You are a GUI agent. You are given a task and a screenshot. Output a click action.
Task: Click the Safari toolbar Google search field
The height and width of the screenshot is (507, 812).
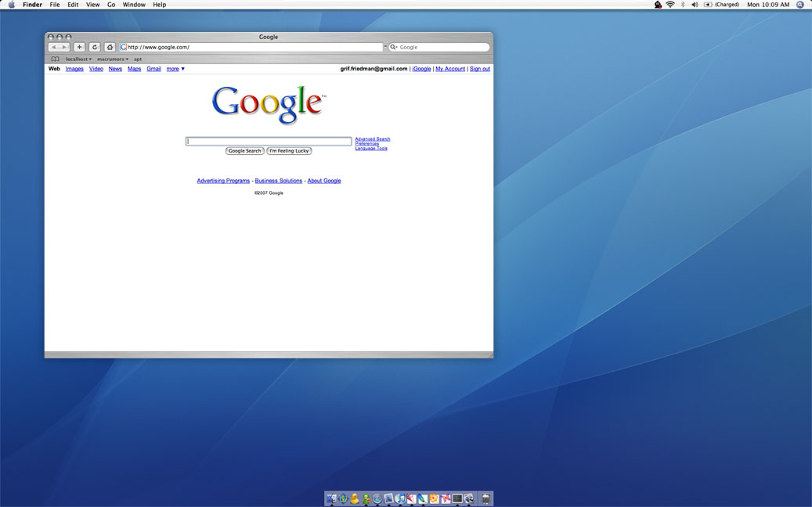coord(439,47)
